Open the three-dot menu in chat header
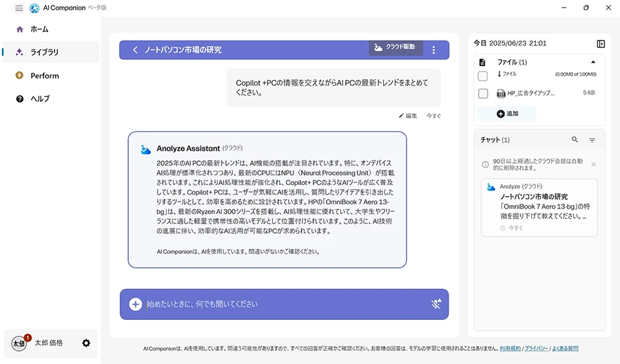 pos(434,50)
